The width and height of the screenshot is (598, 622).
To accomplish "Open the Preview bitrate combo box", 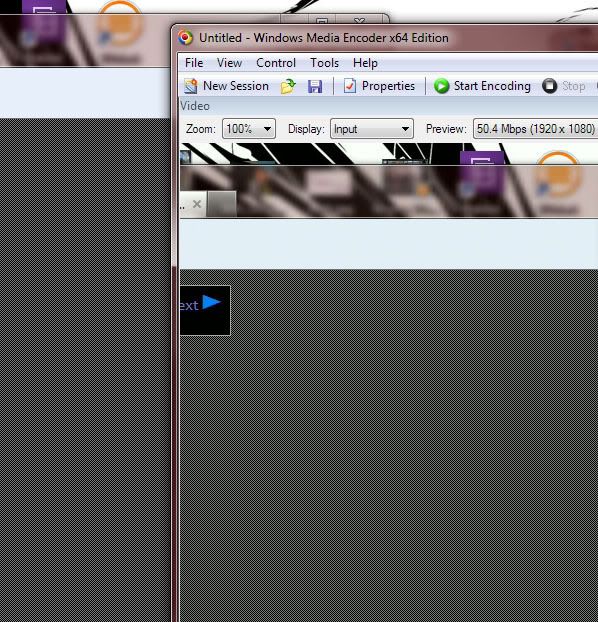I will coord(536,129).
